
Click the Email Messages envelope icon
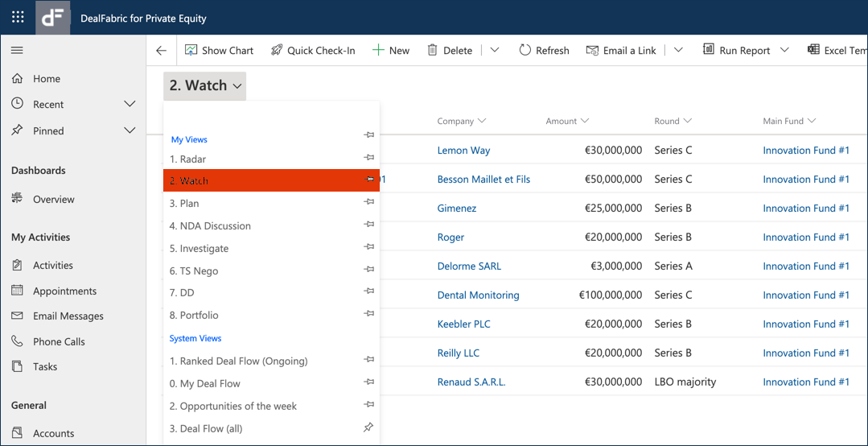coord(17,316)
